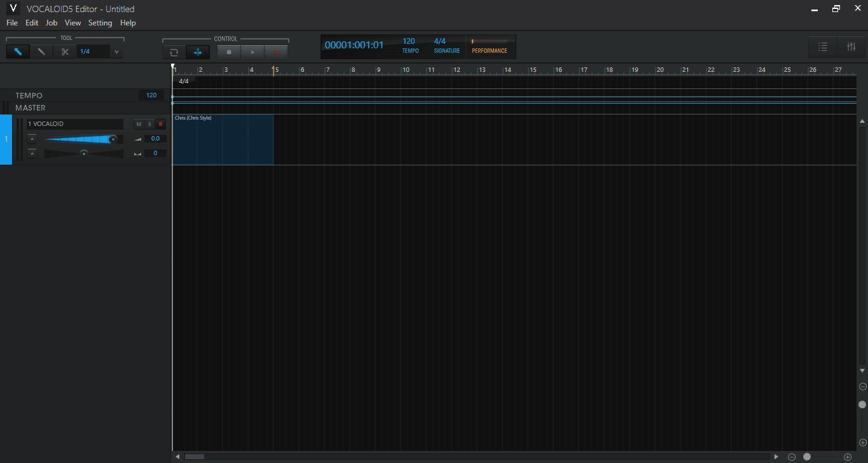The height and width of the screenshot is (463, 868).
Task: Click the 4/4 SIGNATURE display
Action: coord(446,46)
